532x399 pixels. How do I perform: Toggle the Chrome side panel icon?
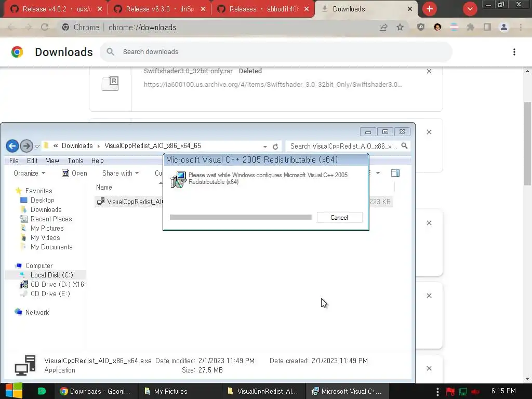coord(487,27)
